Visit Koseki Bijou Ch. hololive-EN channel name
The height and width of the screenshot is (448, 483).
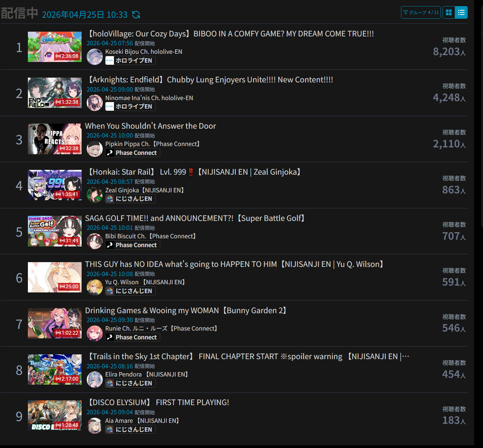[x=144, y=52]
